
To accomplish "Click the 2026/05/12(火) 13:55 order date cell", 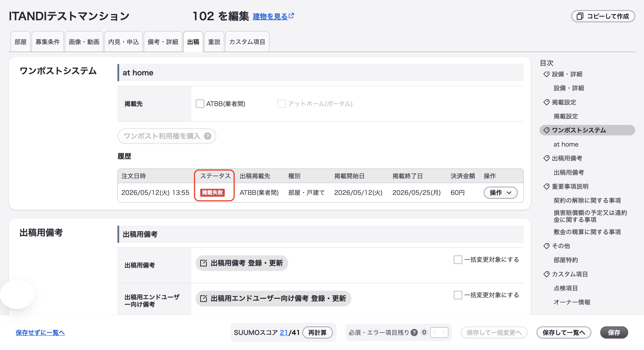I will (x=155, y=193).
